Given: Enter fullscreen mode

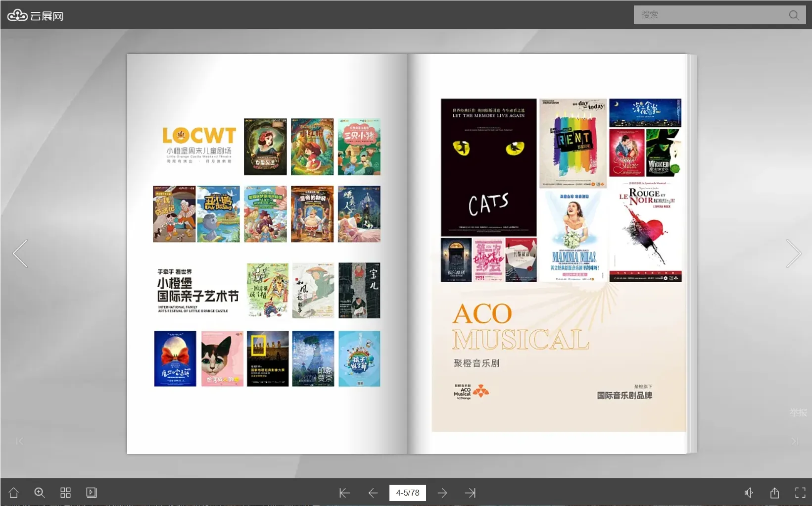Looking at the screenshot, I should 800,493.
